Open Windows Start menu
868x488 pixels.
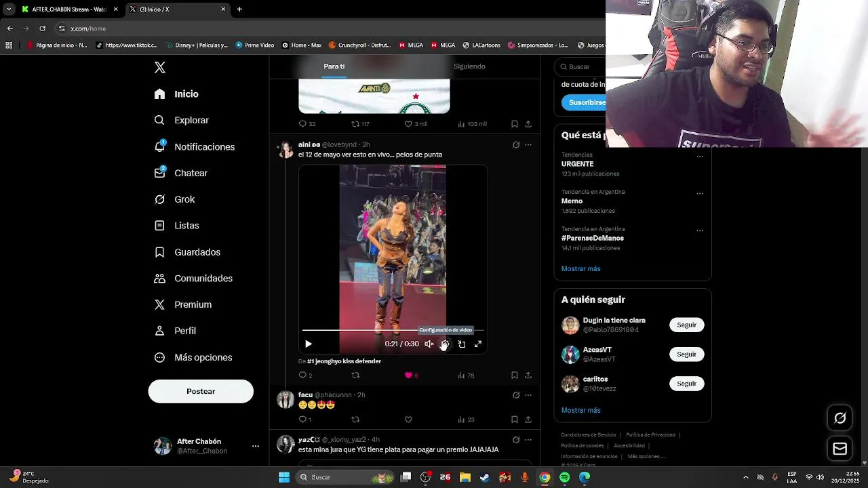(x=284, y=477)
